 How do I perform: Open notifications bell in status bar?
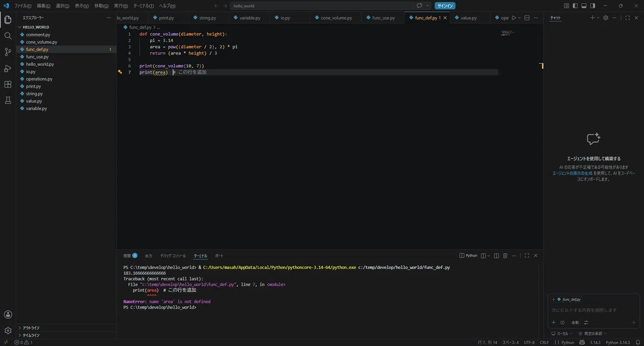click(x=639, y=342)
